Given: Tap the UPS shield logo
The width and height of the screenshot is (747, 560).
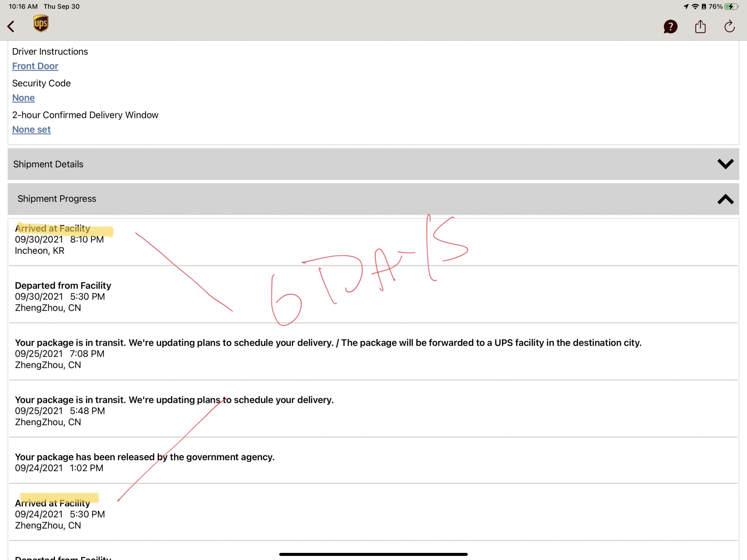Looking at the screenshot, I should point(41,24).
